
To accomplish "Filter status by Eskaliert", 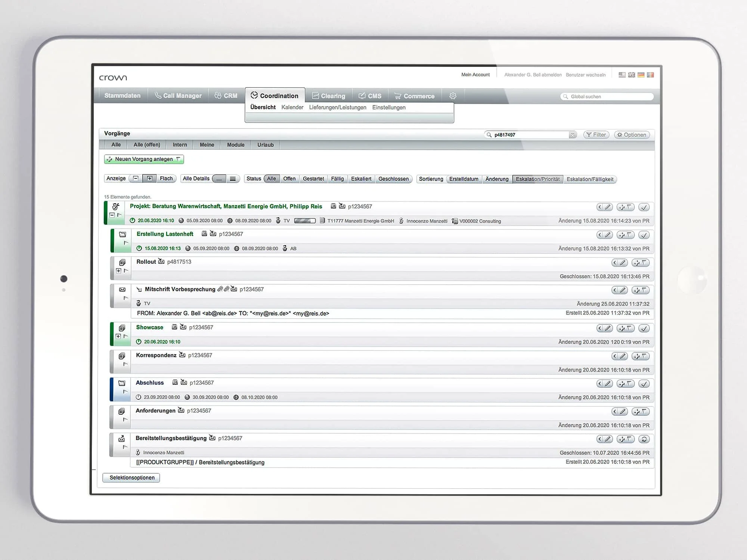I will point(361,179).
